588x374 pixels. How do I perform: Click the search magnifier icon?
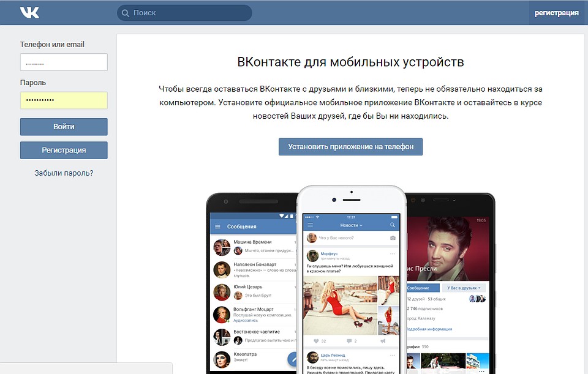click(125, 13)
